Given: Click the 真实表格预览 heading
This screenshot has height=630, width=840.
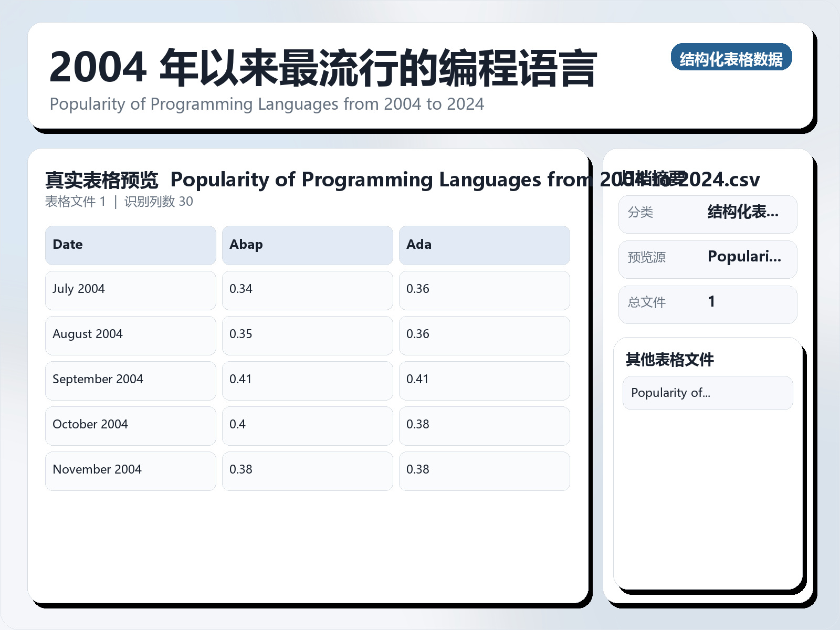Looking at the screenshot, I should (102, 179).
